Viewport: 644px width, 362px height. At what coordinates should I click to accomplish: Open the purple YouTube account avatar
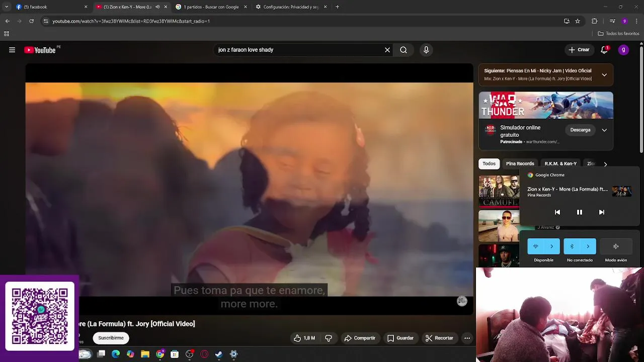623,50
